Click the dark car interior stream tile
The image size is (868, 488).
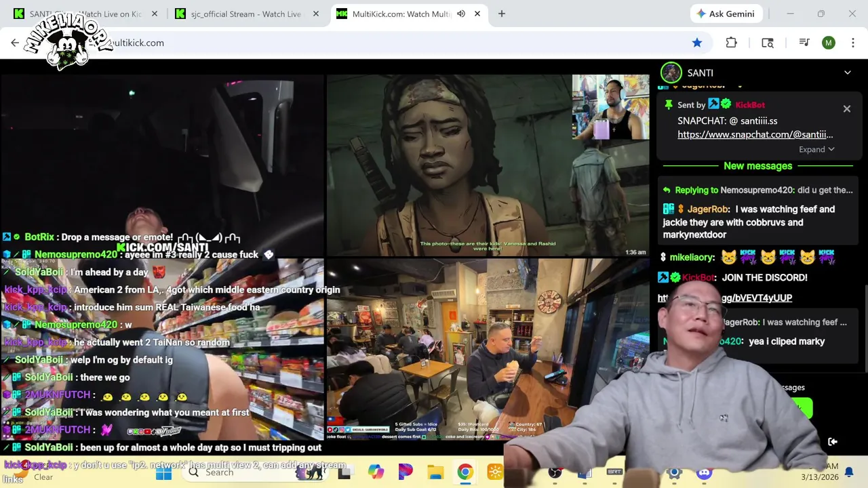coord(161,165)
